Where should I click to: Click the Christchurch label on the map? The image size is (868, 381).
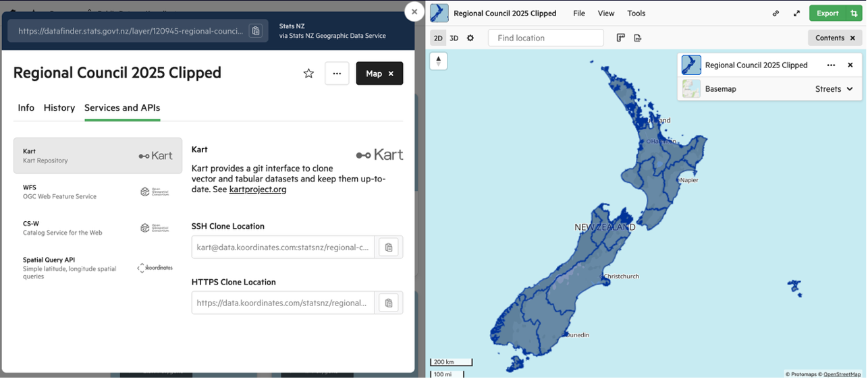coord(621,276)
